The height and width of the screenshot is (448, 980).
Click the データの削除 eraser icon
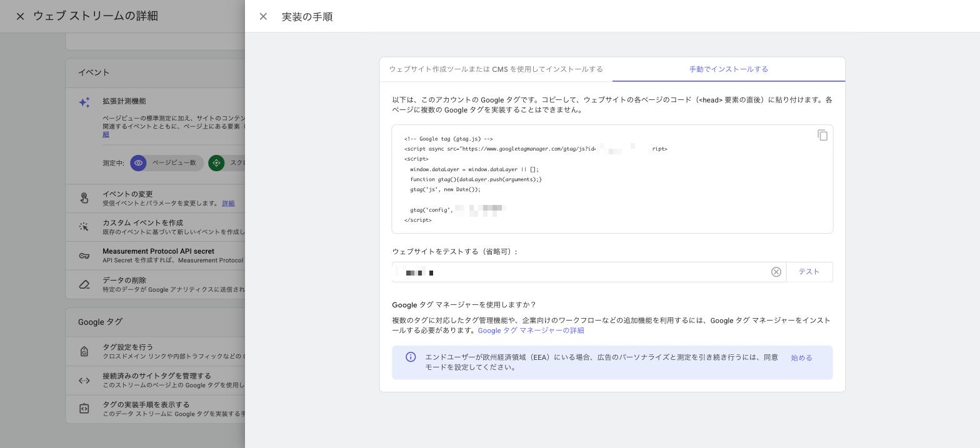coord(84,284)
